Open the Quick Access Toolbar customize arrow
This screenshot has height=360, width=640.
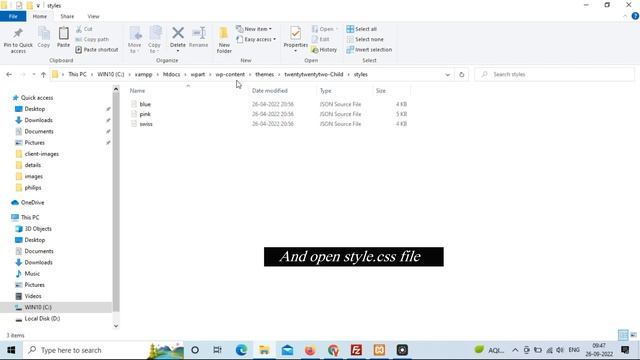coord(38,5)
